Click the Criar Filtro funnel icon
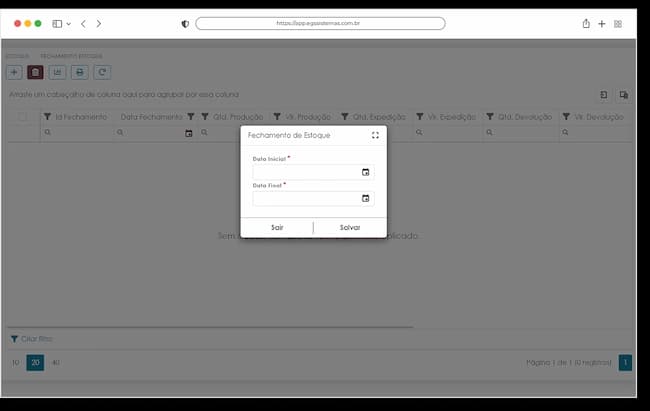The image size is (650, 411). click(x=14, y=339)
